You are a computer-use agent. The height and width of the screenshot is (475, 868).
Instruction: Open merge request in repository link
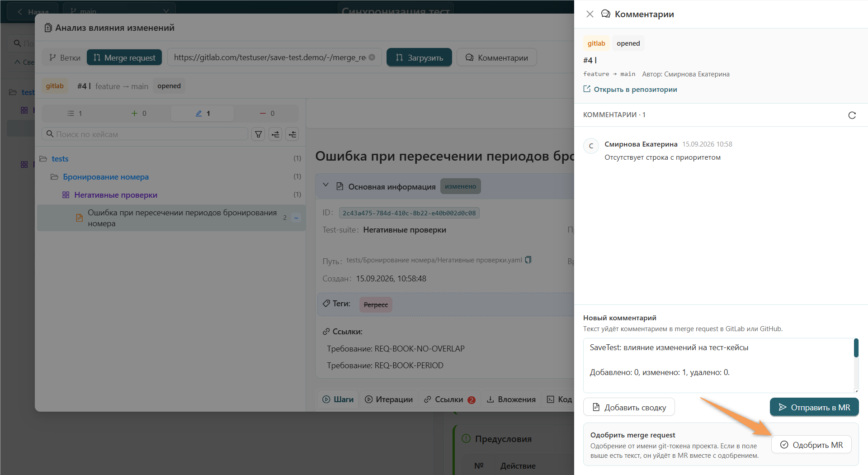click(630, 89)
